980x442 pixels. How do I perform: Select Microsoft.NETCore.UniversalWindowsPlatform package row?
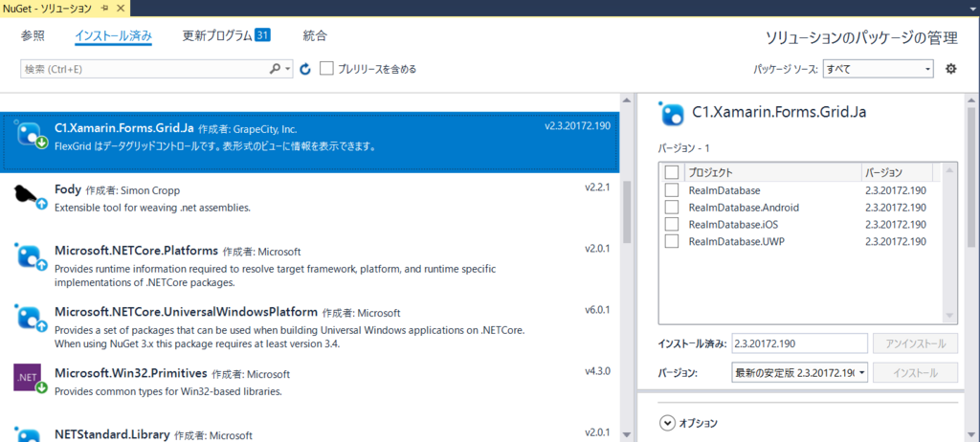(x=310, y=326)
